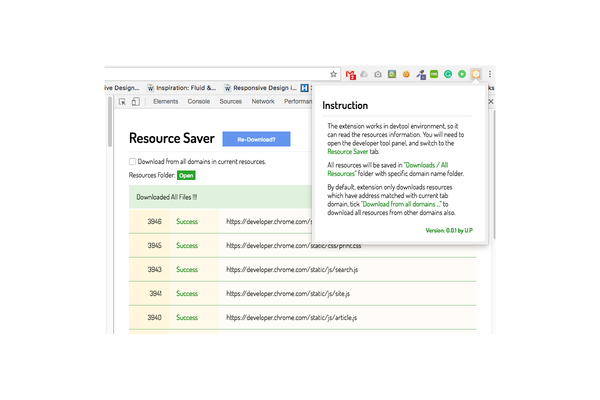Switch to the Elements tab
This screenshot has width=600, height=400.
pos(165,101)
